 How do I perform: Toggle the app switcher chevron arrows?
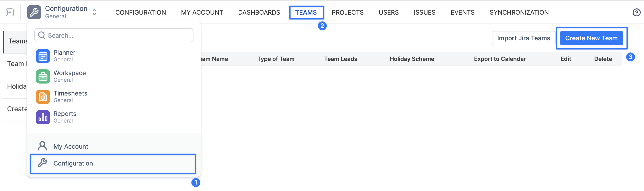pos(94,12)
